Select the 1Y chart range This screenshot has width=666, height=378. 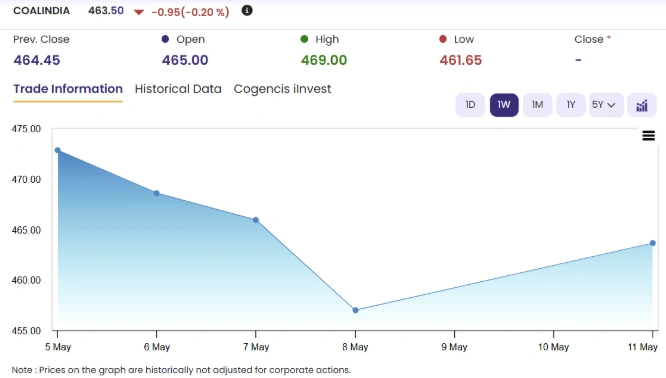click(x=571, y=105)
